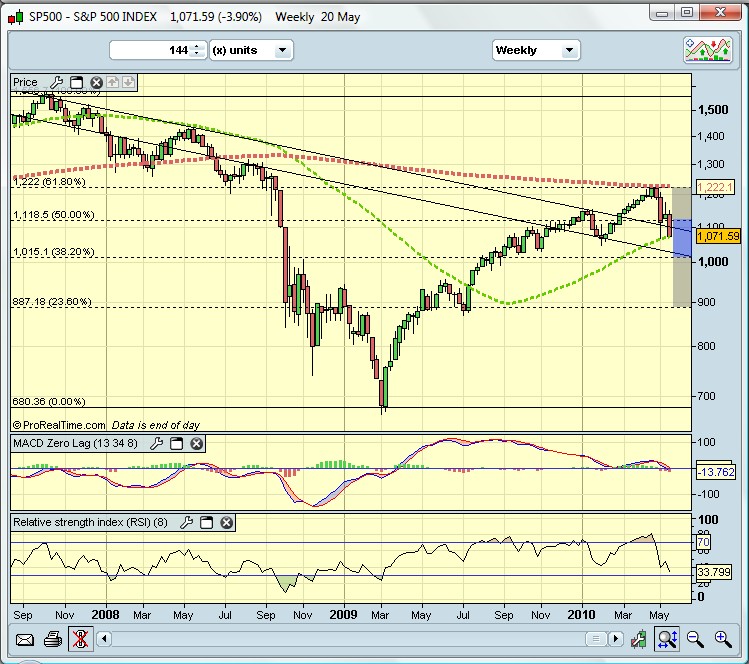Click the 33.799 RSI value tag
This screenshot has height=664, width=749.
[714, 572]
